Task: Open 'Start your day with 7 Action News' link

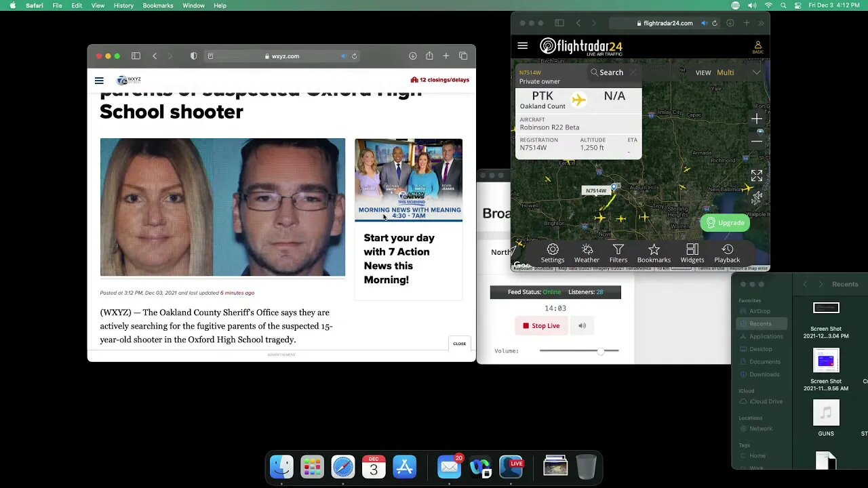Action: click(399, 259)
